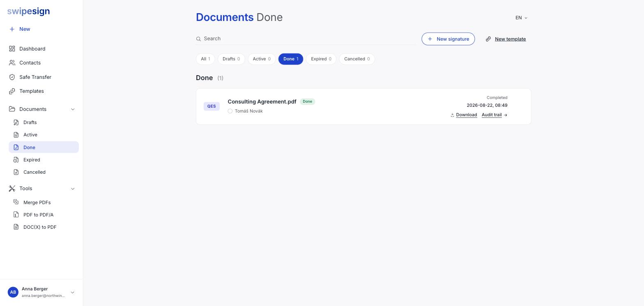Click the Cancelled document icon
This screenshot has height=306, width=644.
pyautogui.click(x=16, y=172)
